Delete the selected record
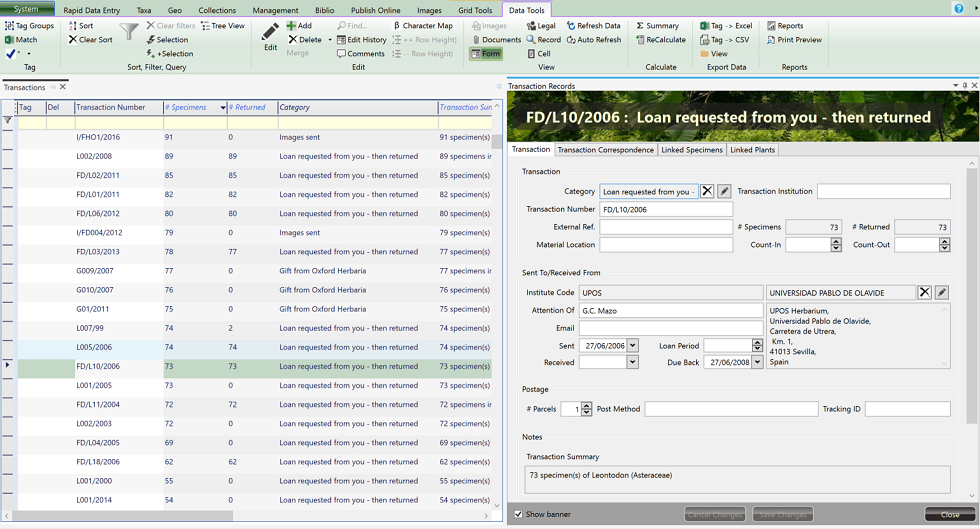The height and width of the screenshot is (529, 980). click(x=305, y=39)
